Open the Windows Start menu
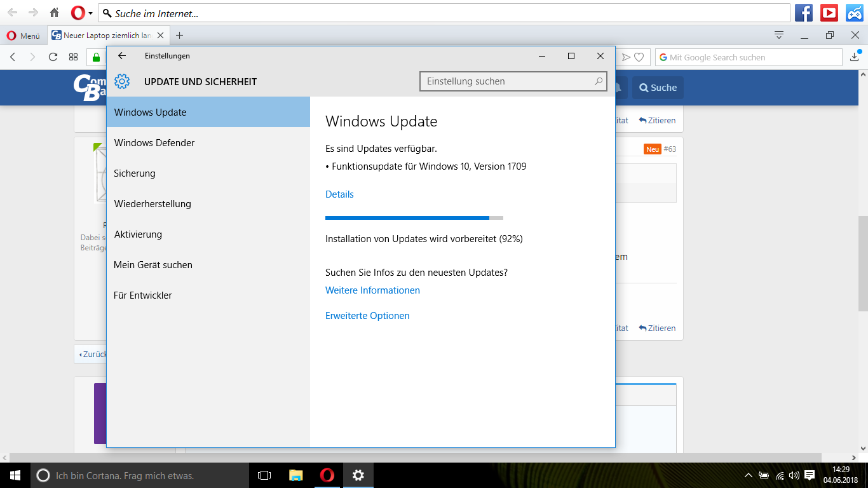Viewport: 868px width, 488px height. coord(15,475)
